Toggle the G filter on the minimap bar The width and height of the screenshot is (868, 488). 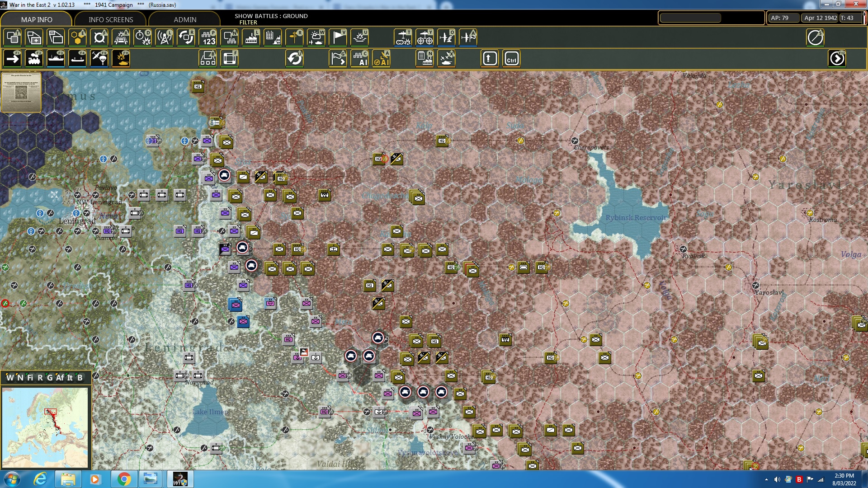click(50, 378)
